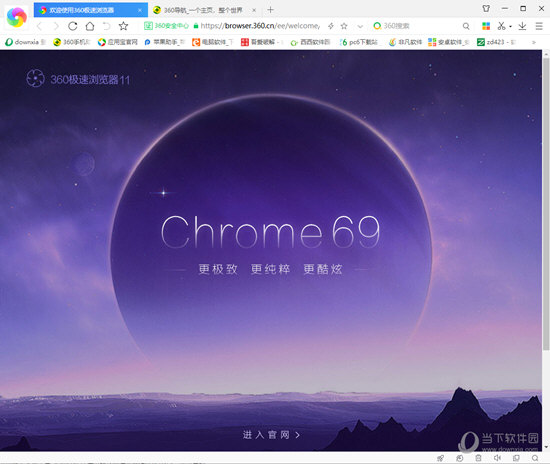Open the downxia bookmark
The width and height of the screenshot is (550, 464).
26,42
